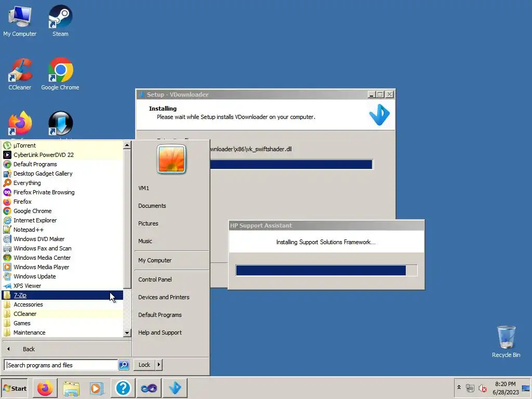Click VDownloader setup installation progress bar
The width and height of the screenshot is (532, 399).
pos(291,165)
